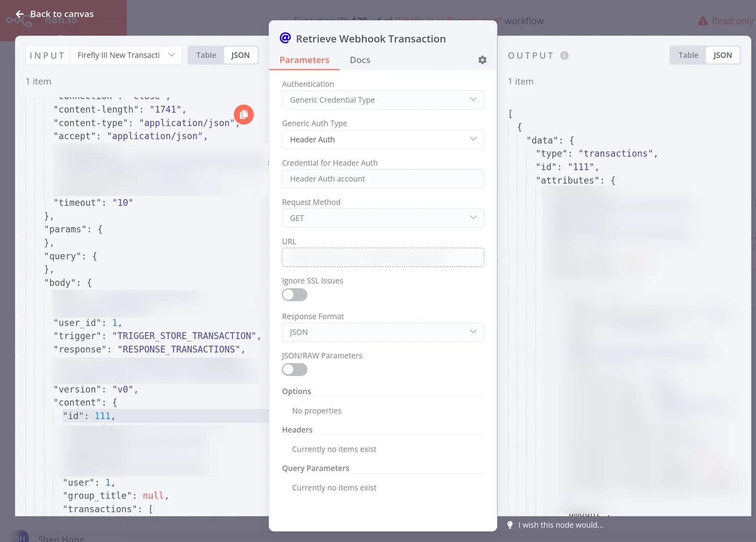Click the URL input field
The width and height of the screenshot is (756, 542).
point(383,258)
